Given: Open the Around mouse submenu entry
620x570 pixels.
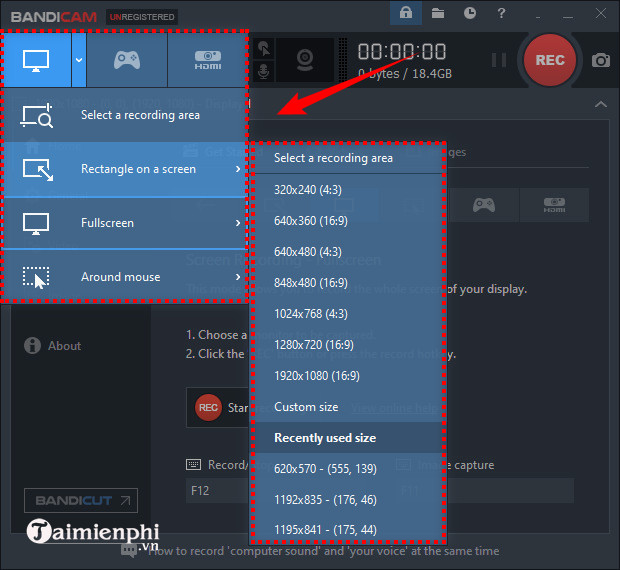Looking at the screenshot, I should [125, 277].
